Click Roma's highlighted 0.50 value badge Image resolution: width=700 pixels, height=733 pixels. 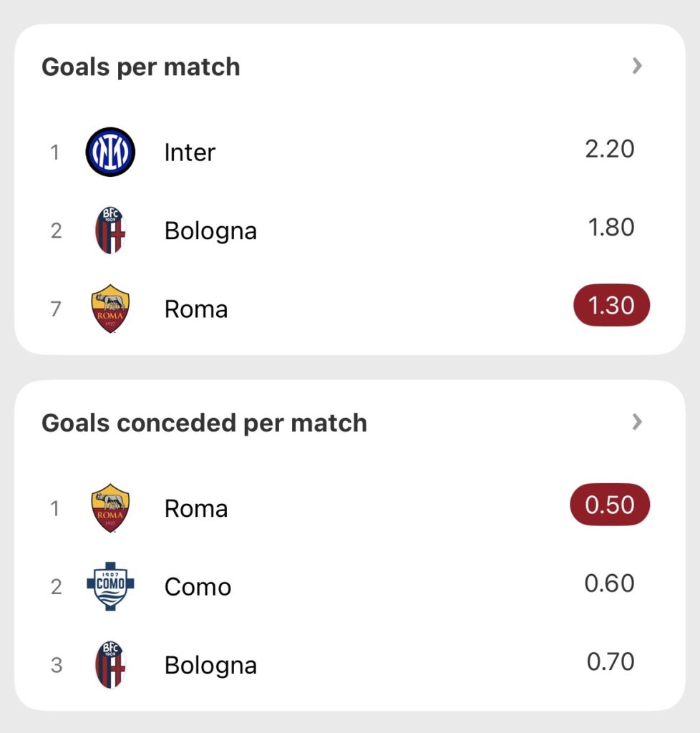click(x=610, y=505)
